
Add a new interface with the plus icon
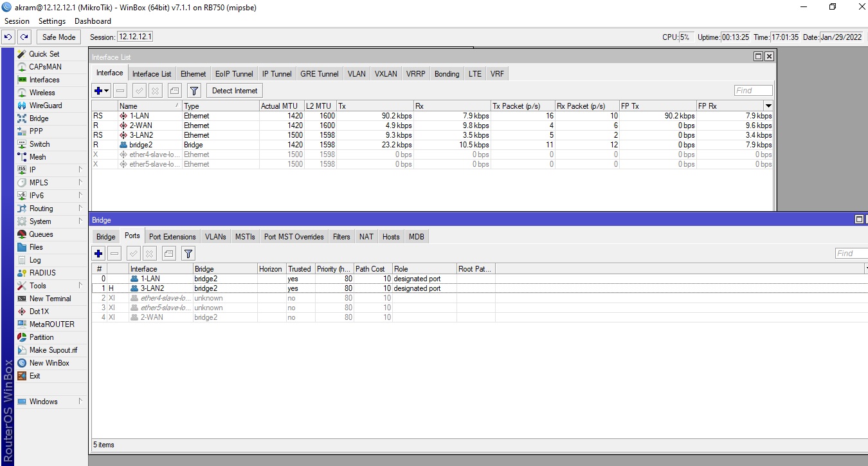coord(96,90)
